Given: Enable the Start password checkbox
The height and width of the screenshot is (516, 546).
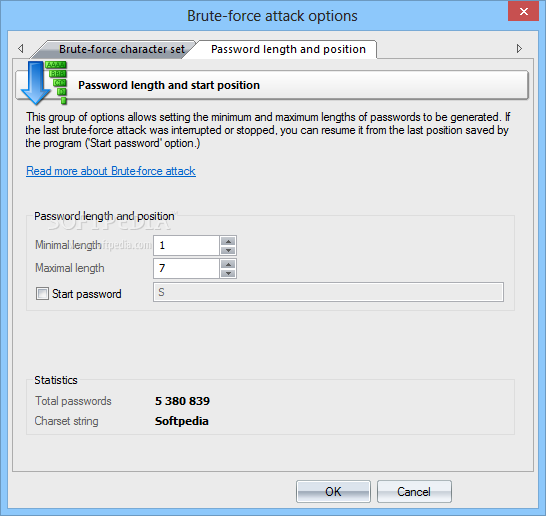Looking at the screenshot, I should pyautogui.click(x=42, y=294).
